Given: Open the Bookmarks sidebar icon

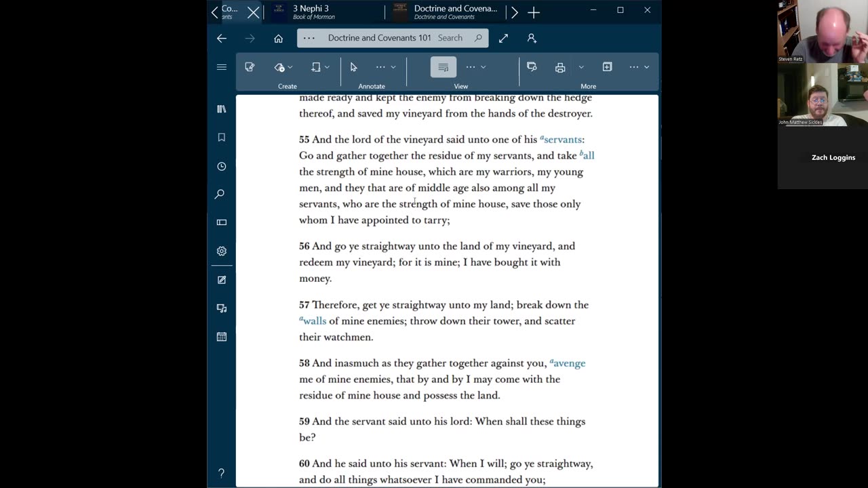Looking at the screenshot, I should tap(221, 138).
